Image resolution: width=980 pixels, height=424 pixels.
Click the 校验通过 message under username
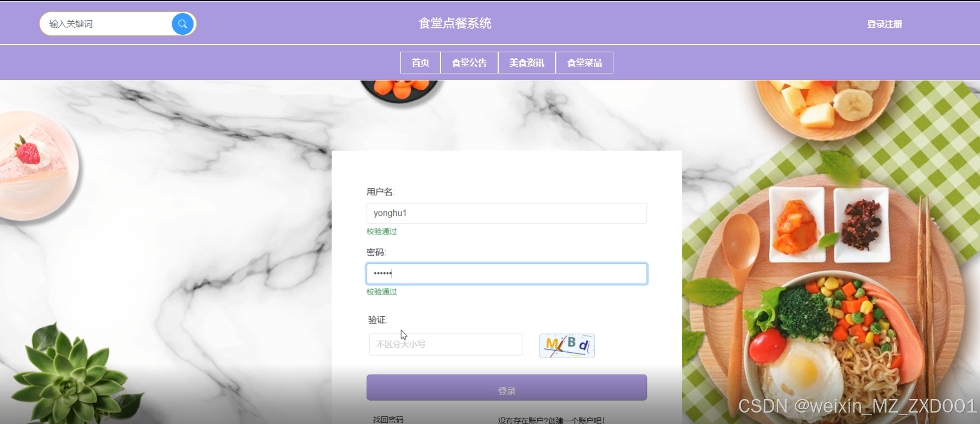pos(382,232)
